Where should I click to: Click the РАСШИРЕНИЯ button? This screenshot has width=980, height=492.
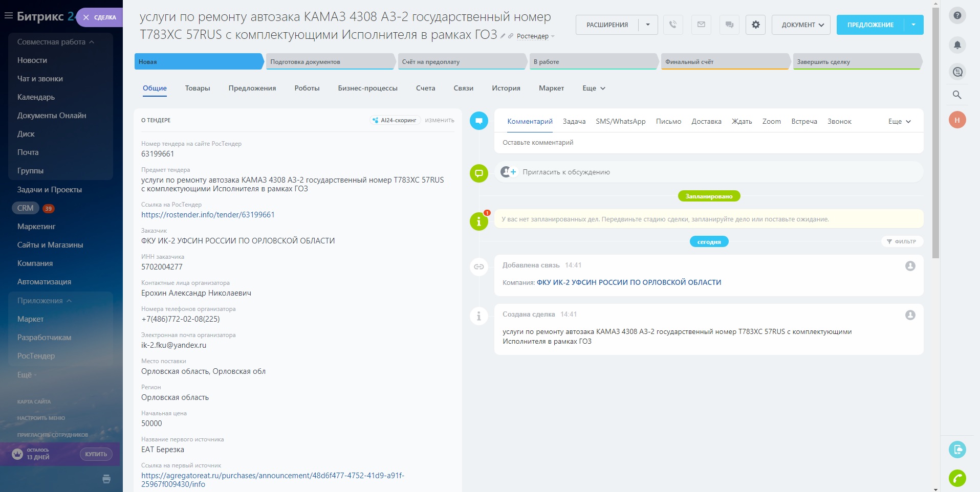pos(607,25)
